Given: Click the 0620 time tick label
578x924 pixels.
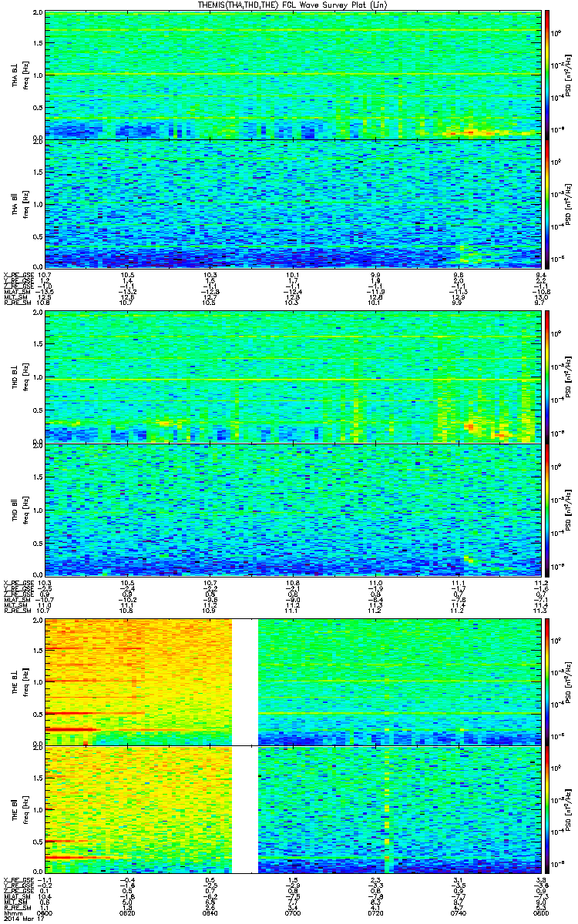Looking at the screenshot, I should (x=128, y=912).
